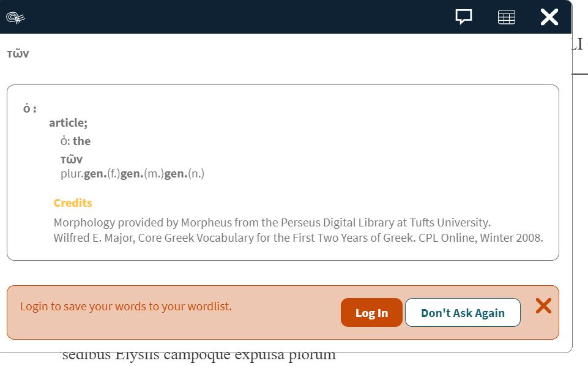Image resolution: width=588 pixels, height=366 pixels.
Task: Dismiss the login banner via orange X
Action: click(x=543, y=306)
